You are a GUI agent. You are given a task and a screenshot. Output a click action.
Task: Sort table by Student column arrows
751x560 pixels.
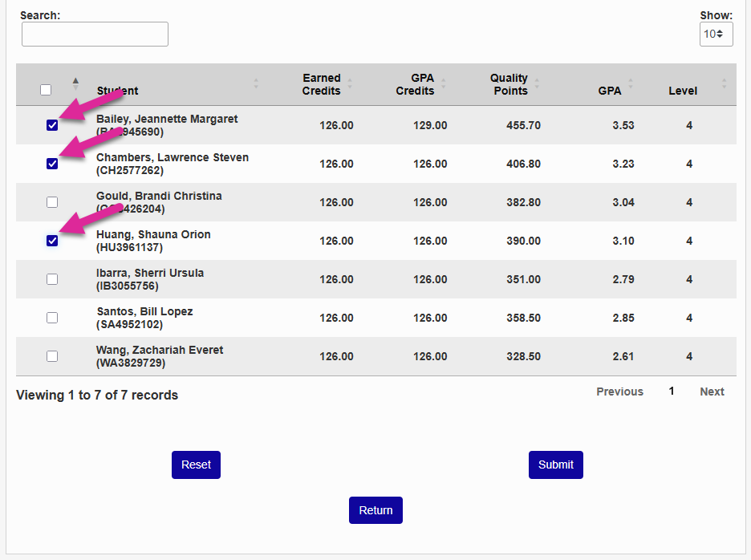click(256, 83)
